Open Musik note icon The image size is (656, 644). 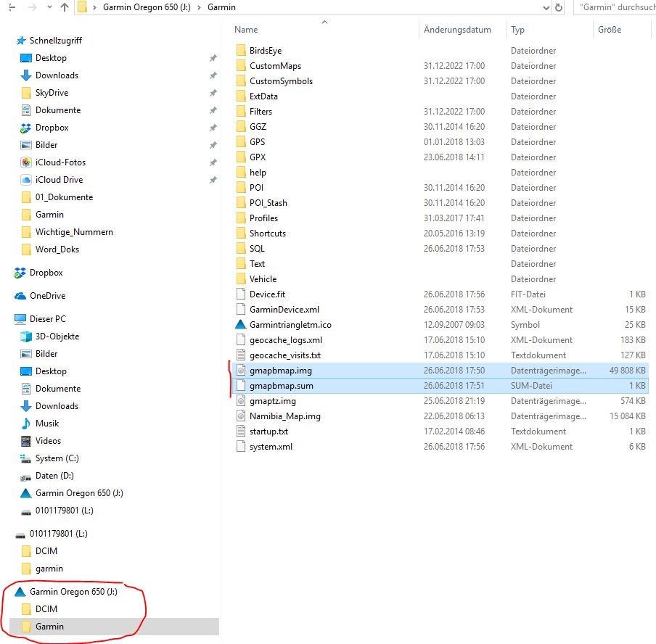[26, 424]
